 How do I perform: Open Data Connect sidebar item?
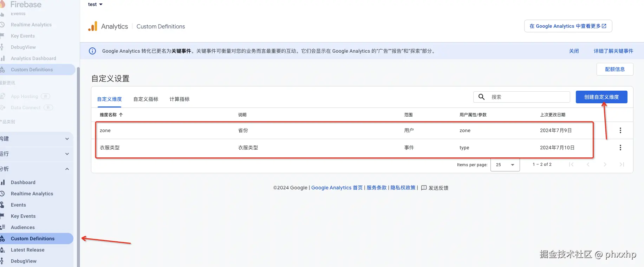26,108
